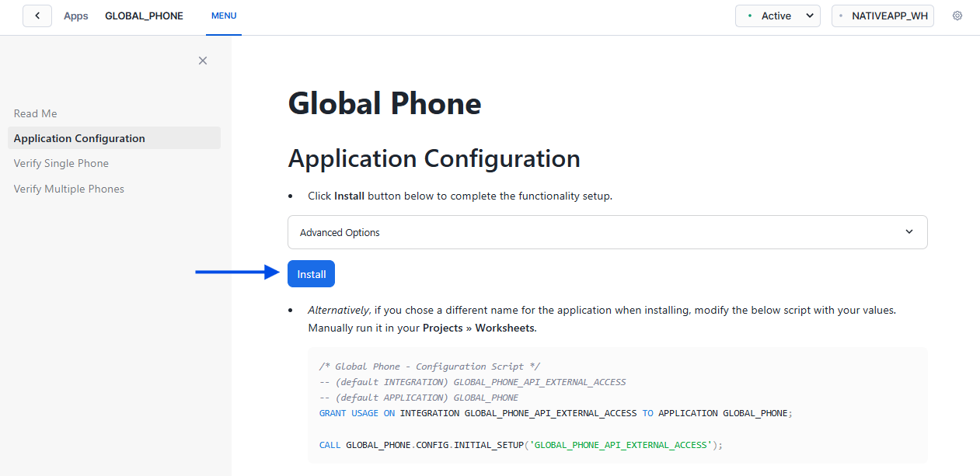Click the GLOBAL_PHONE app name in header

point(144,16)
